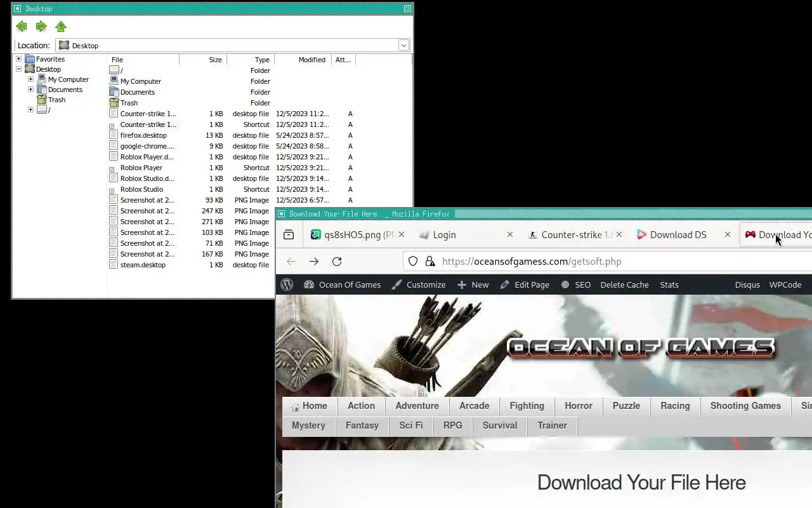The height and width of the screenshot is (508, 812).
Task: Select google-chrome desktop file
Action: 147,146
